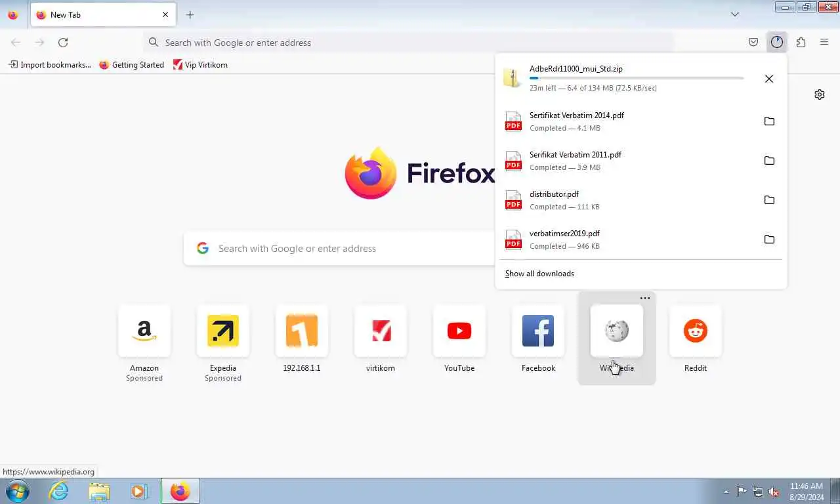This screenshot has height=504, width=840.
Task: Open a new tab with plus button
Action: pyautogui.click(x=190, y=14)
